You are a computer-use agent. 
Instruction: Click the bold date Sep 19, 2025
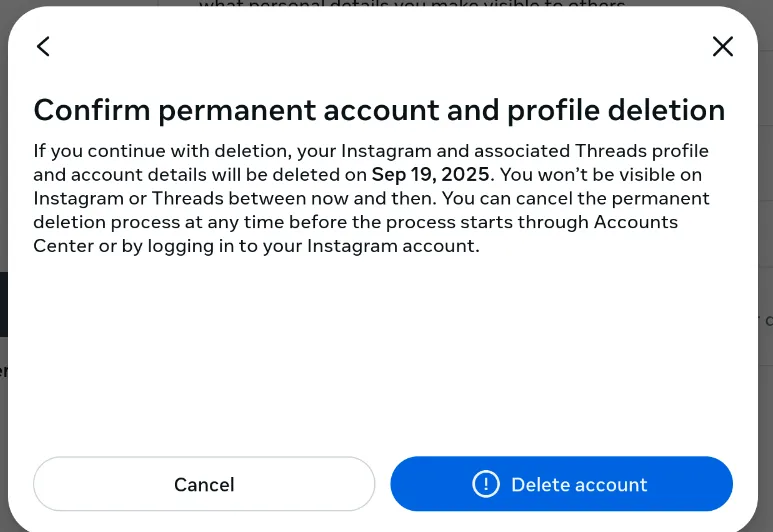tap(430, 175)
